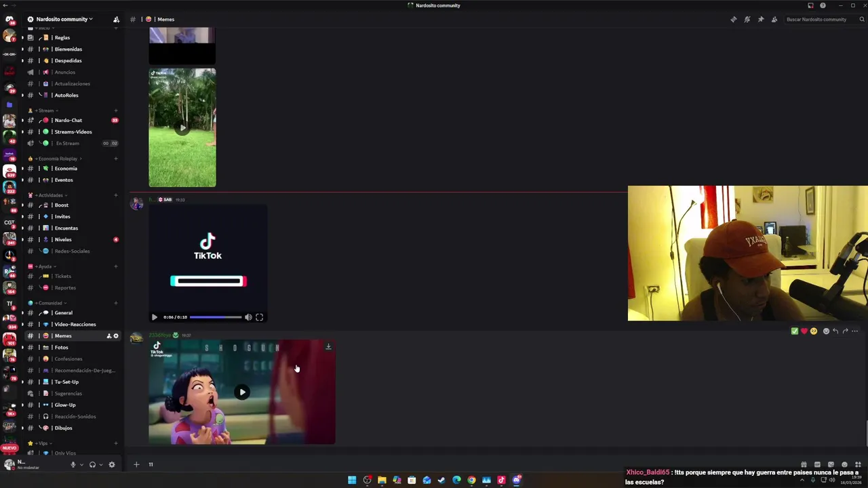The width and height of the screenshot is (868, 488).
Task: Open headphone output options arrow
Action: [x=100, y=464]
